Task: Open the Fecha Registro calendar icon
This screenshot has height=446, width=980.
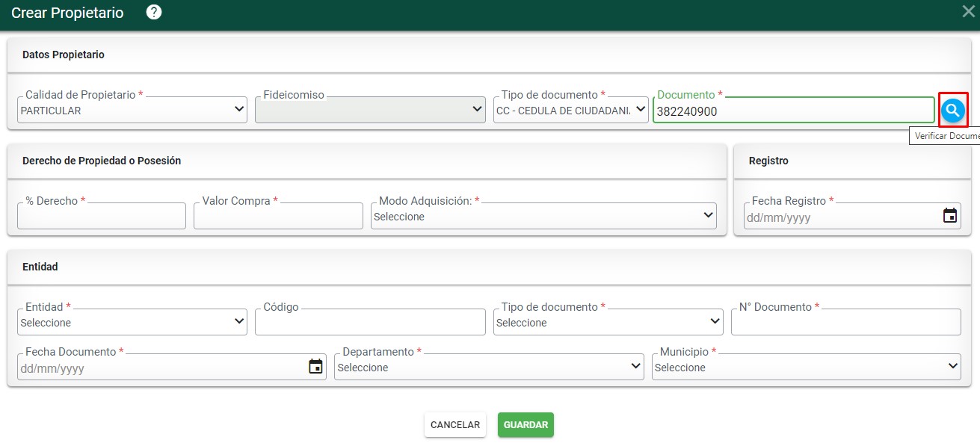Action: coord(949,216)
